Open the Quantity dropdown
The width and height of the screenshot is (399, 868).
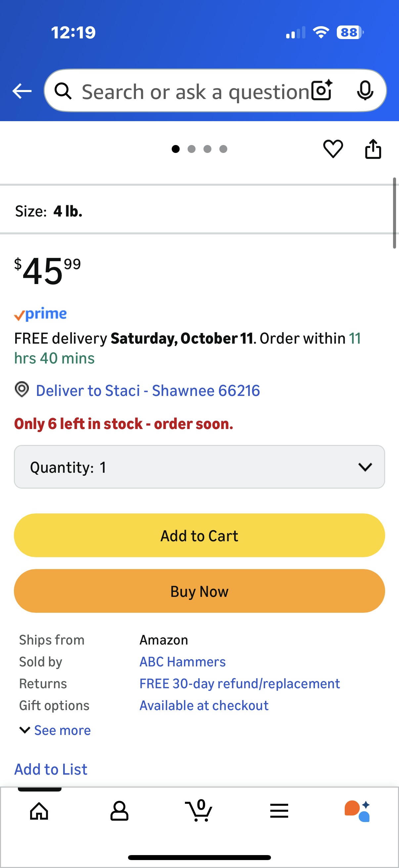199,467
